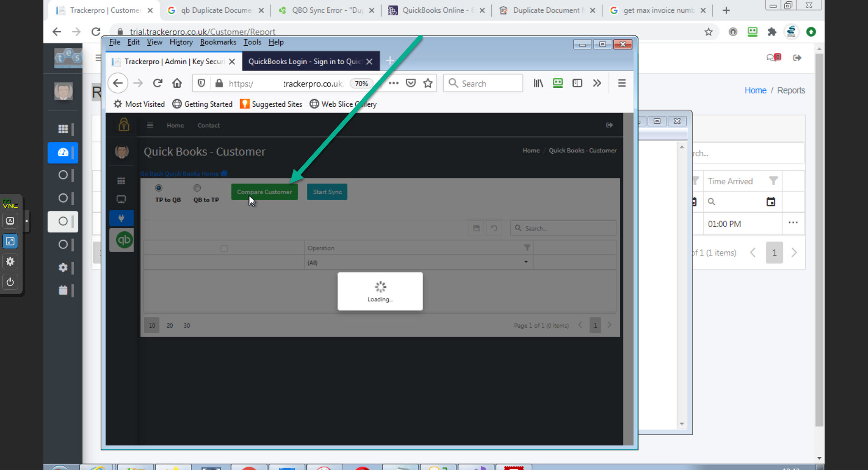Click the save icon in grid toolbar
The image size is (868, 470).
476,228
